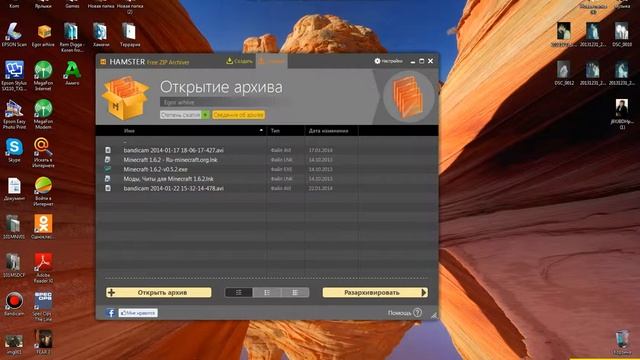This screenshot has height=360, width=640.
Task: Open Войти в Интернет desktop shortcut
Action: click(43, 192)
